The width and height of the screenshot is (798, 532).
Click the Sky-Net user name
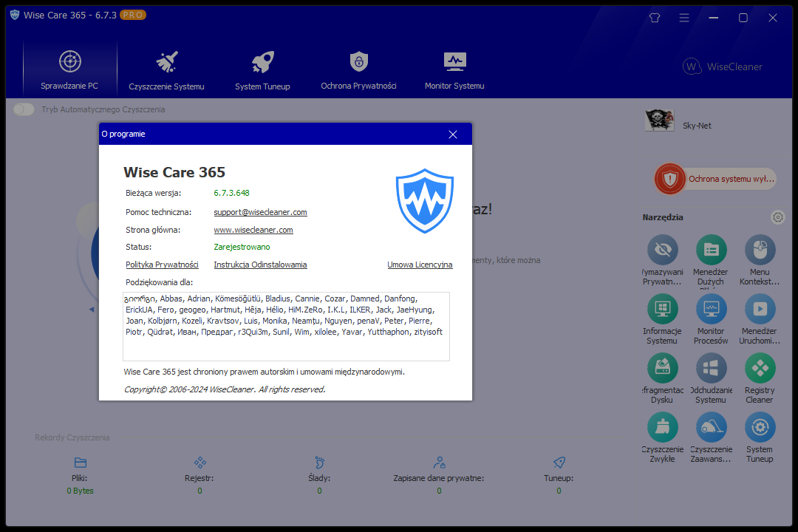(697, 126)
